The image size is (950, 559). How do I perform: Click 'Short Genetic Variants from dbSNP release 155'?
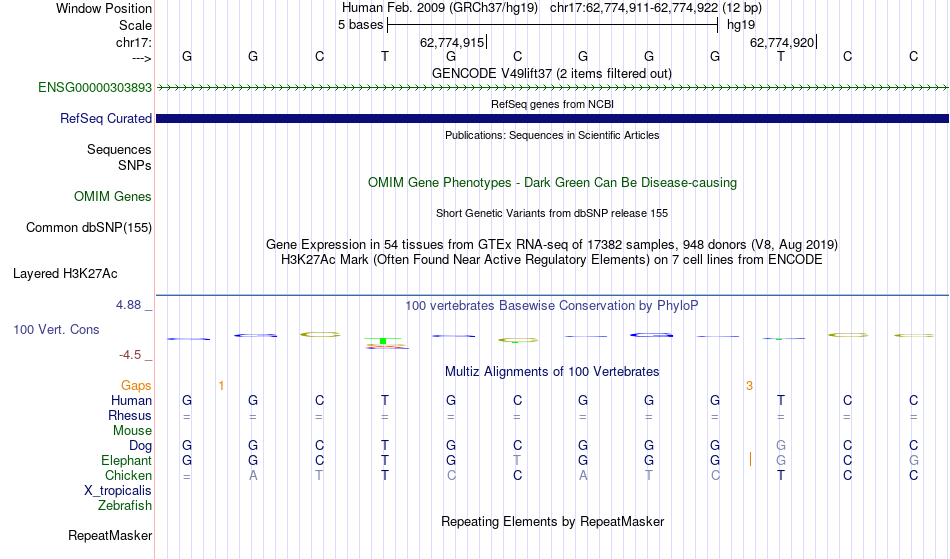(552, 213)
